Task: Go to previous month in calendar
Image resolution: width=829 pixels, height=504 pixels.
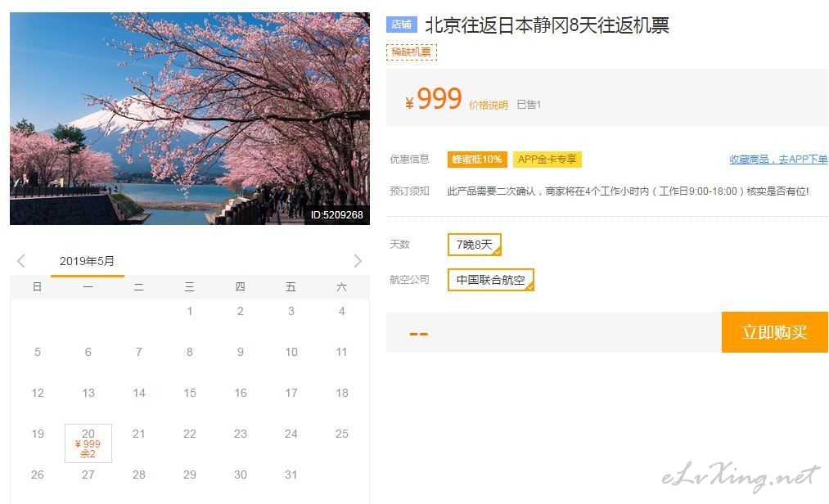Action: (21, 261)
